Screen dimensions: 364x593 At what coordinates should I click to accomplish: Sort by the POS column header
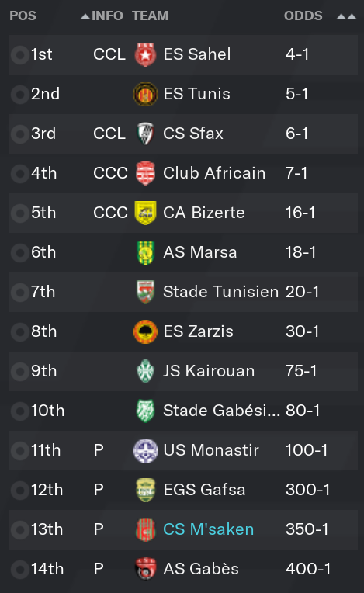coord(23,16)
